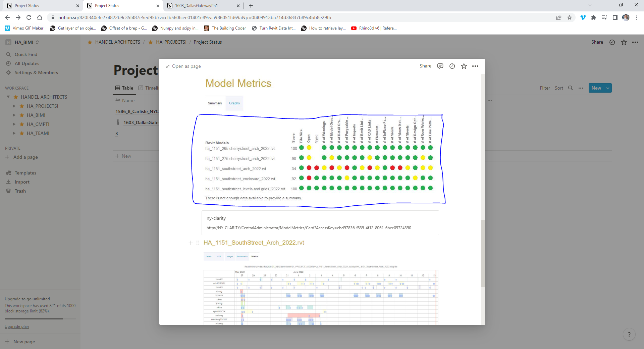Click the red Open-status dot for southstreet_enclosure

tap(309, 178)
